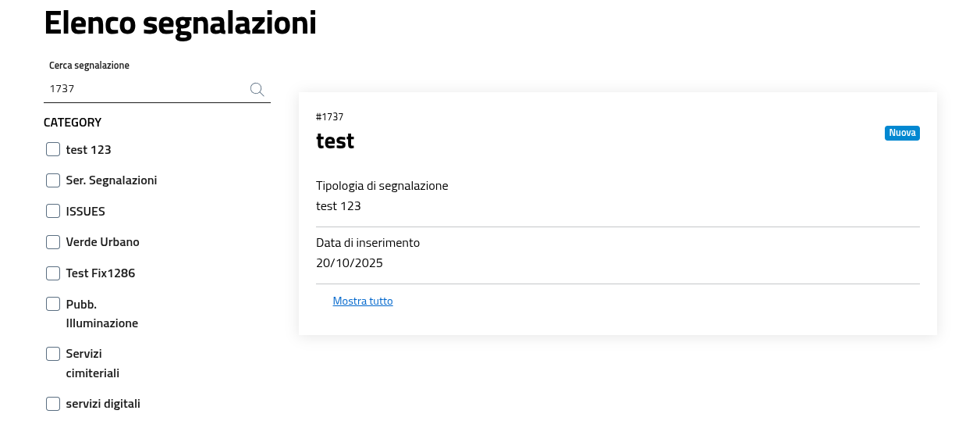This screenshot has width=980, height=446.
Task: Check the "test 123" category checkbox
Action: coord(53,149)
